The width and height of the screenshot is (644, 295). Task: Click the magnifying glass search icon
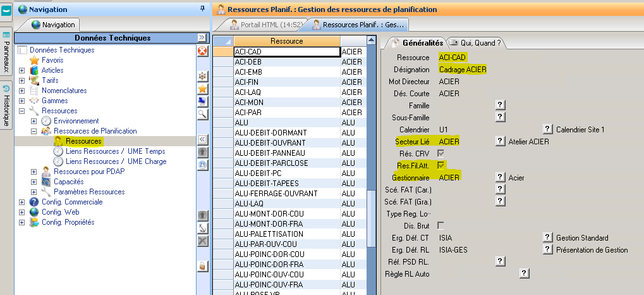(x=202, y=114)
